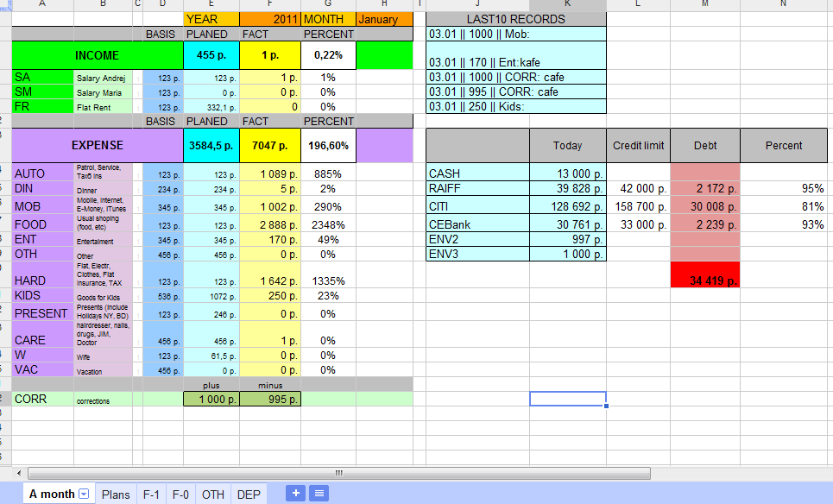Viewport: 833px width, 504px height.
Task: Switch to the F-0 sheet tab
Action: pos(180,495)
